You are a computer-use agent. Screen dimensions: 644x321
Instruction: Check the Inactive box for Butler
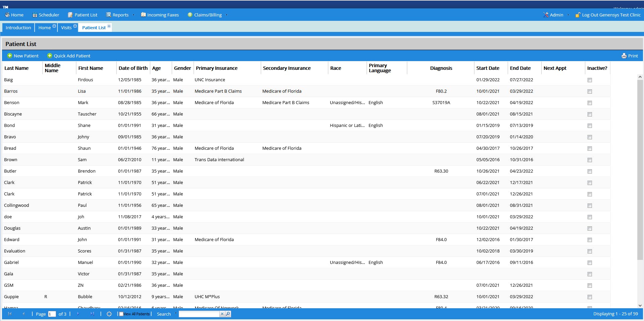[590, 171]
